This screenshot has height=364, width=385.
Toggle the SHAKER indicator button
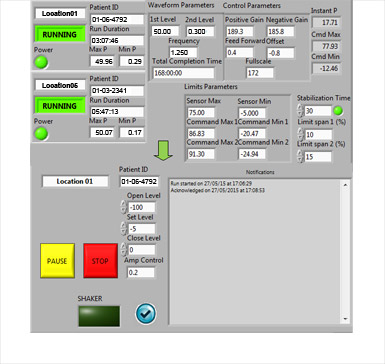coord(99,316)
